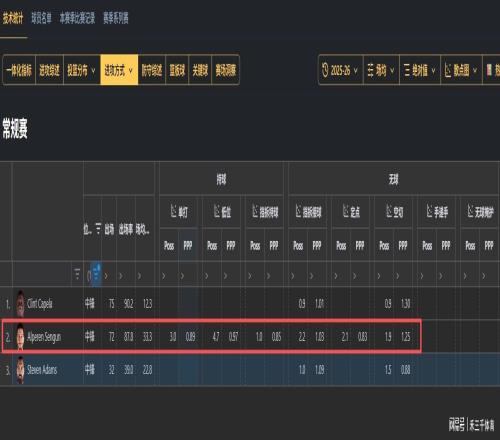Click the Steven Adams player name
The image size is (500, 440).
click(x=42, y=370)
